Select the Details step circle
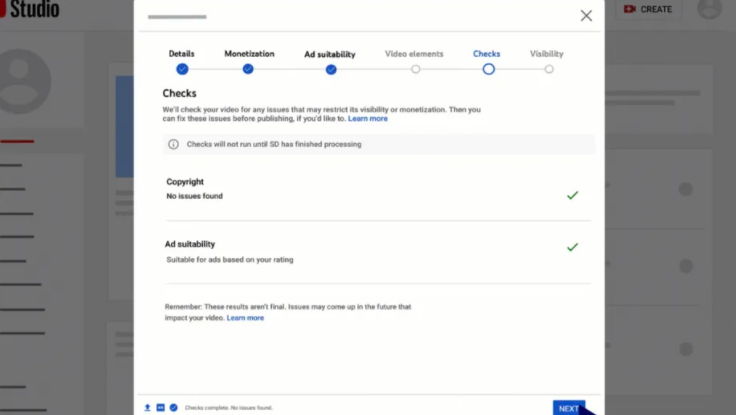The width and height of the screenshot is (736, 415). (182, 69)
